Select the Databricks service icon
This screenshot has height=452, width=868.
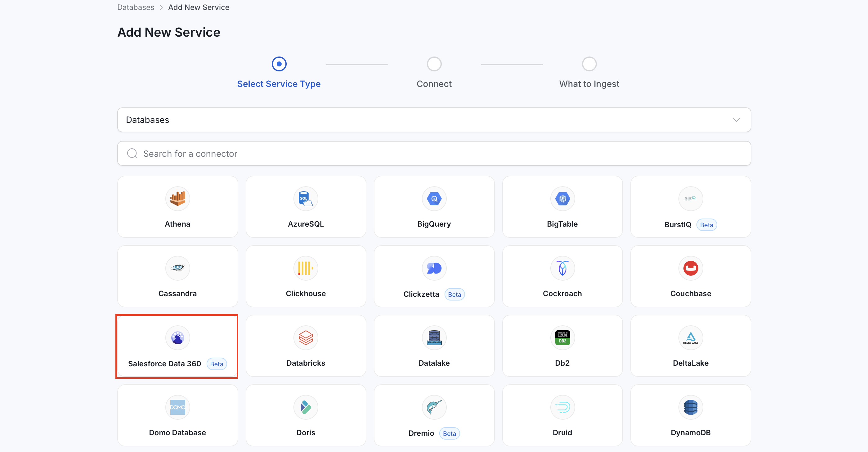[306, 338]
